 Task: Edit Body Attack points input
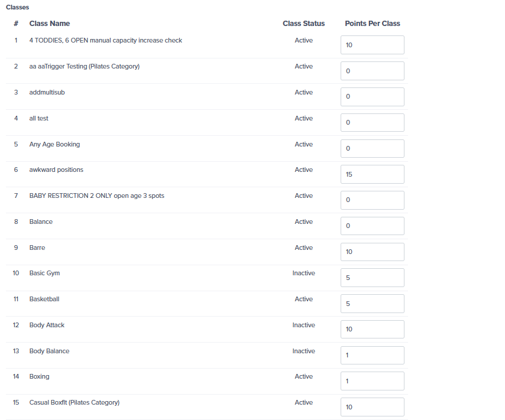tap(373, 329)
